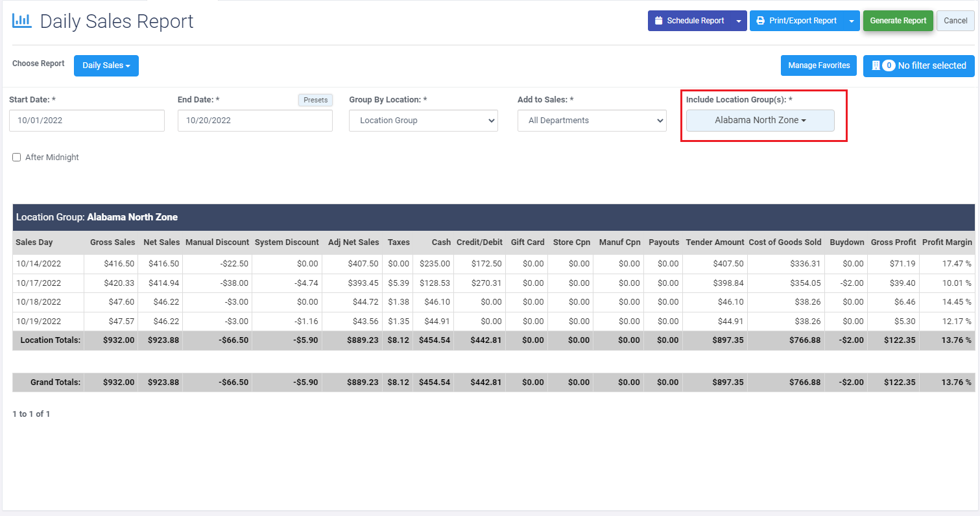
Task: Click the printer icon on Print/Export Report
Action: pos(760,20)
